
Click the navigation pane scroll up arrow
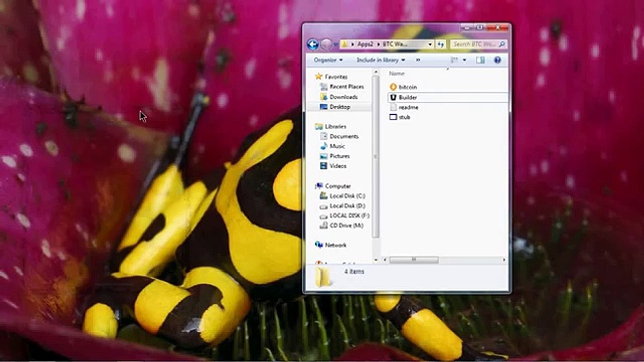(375, 73)
